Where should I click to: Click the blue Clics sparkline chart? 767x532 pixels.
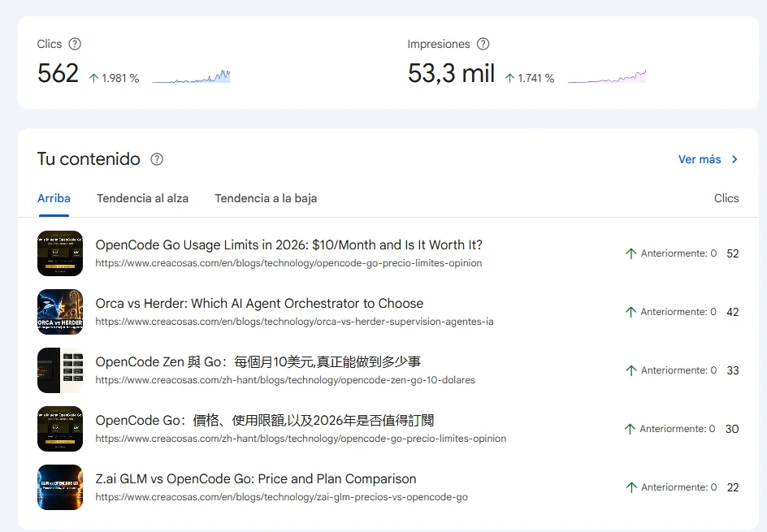(191, 76)
